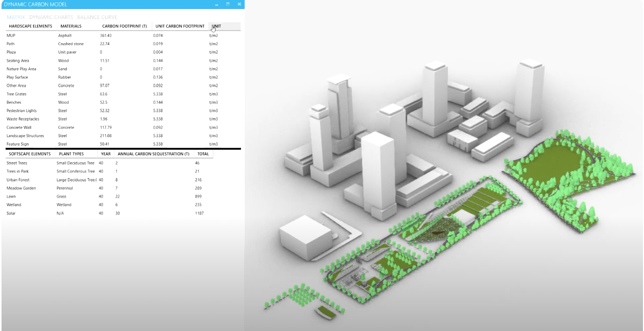Sort by the MATERIALS column header

coord(71,26)
